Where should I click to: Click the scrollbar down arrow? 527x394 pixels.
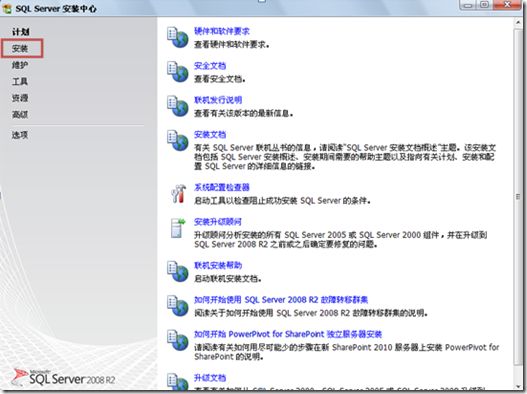tap(518, 386)
